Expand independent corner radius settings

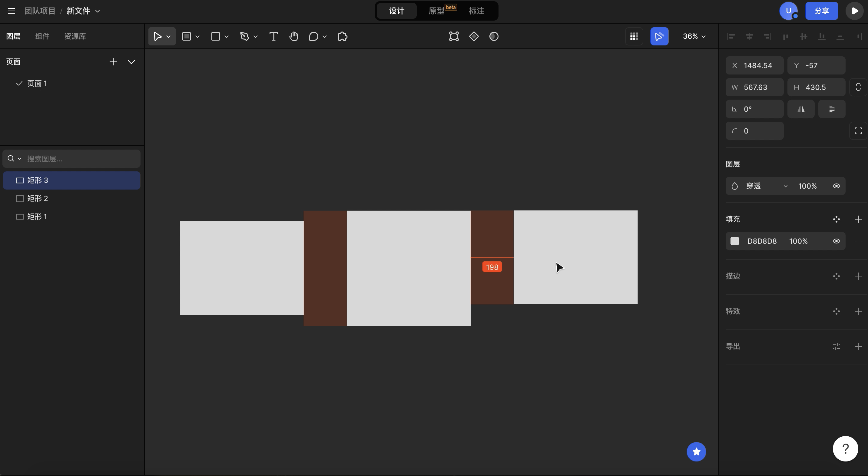tap(858, 131)
